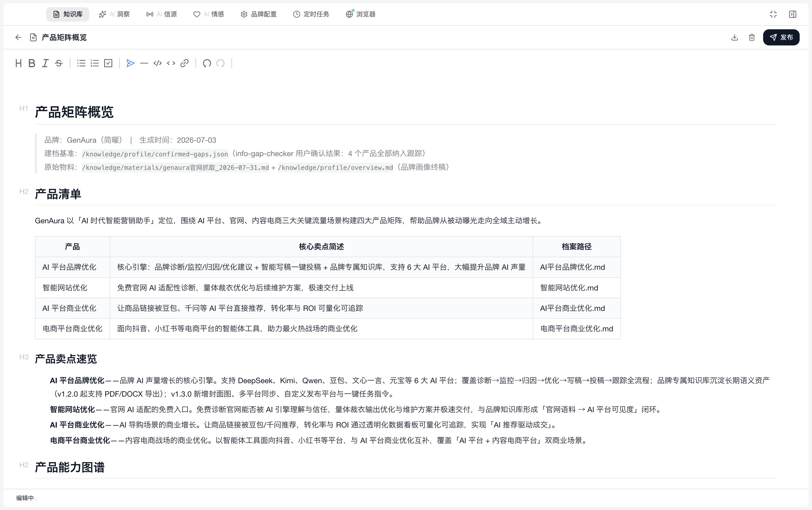Click the 产品能力图谱 heading
The height and width of the screenshot is (510, 812).
coord(70,467)
